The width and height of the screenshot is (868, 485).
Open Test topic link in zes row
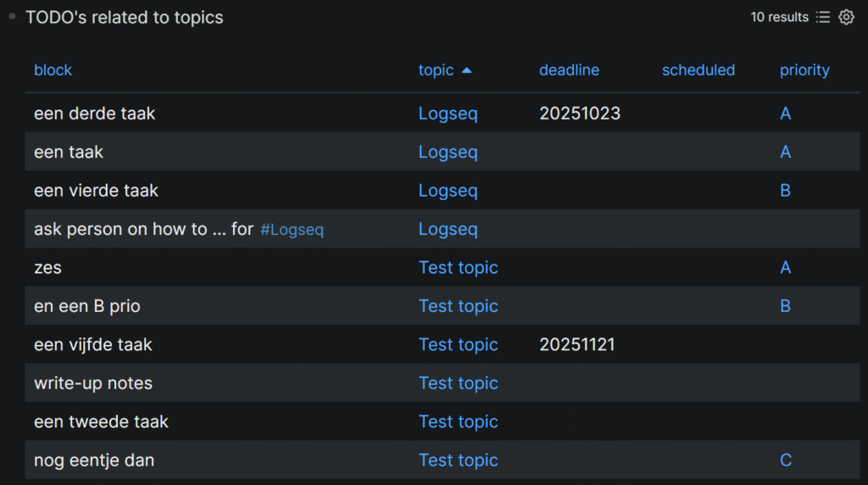click(x=458, y=268)
